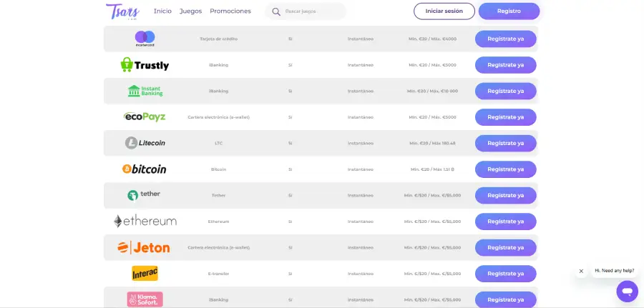
Task: Open the 'Hi. Need any help?' message
Action: tap(615, 271)
